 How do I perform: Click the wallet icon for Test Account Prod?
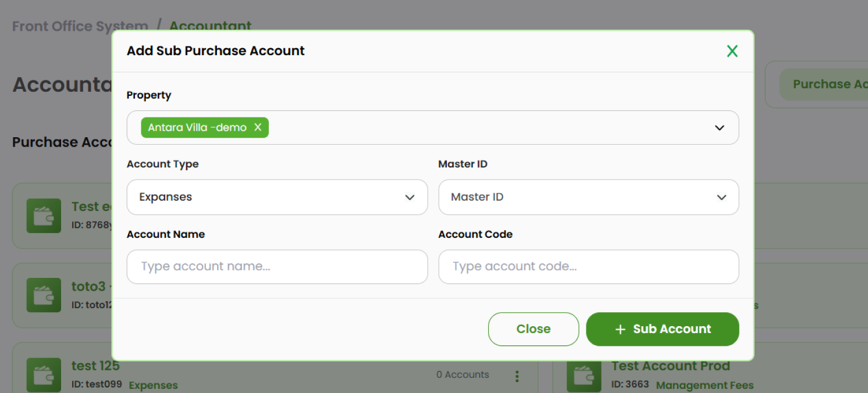[584, 375]
